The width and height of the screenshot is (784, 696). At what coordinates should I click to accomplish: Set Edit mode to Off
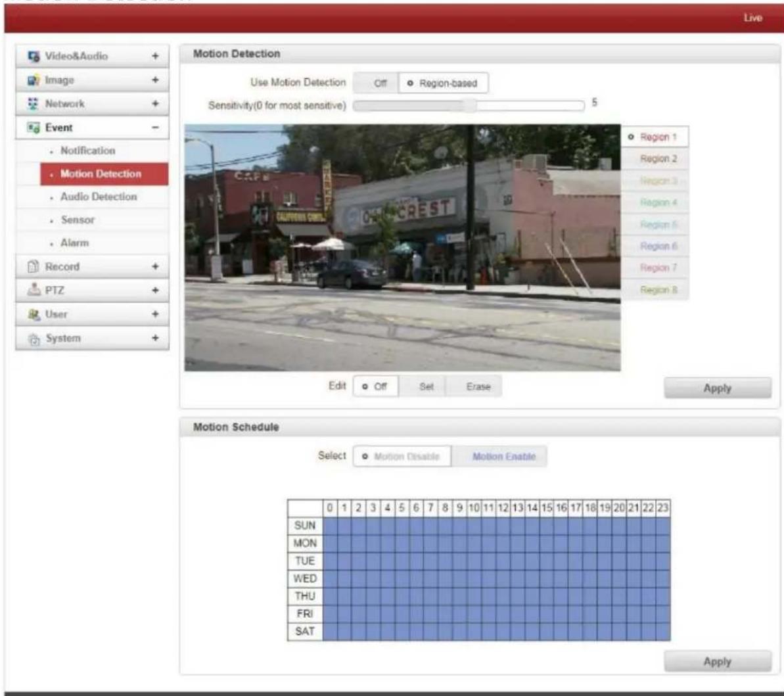coord(375,386)
